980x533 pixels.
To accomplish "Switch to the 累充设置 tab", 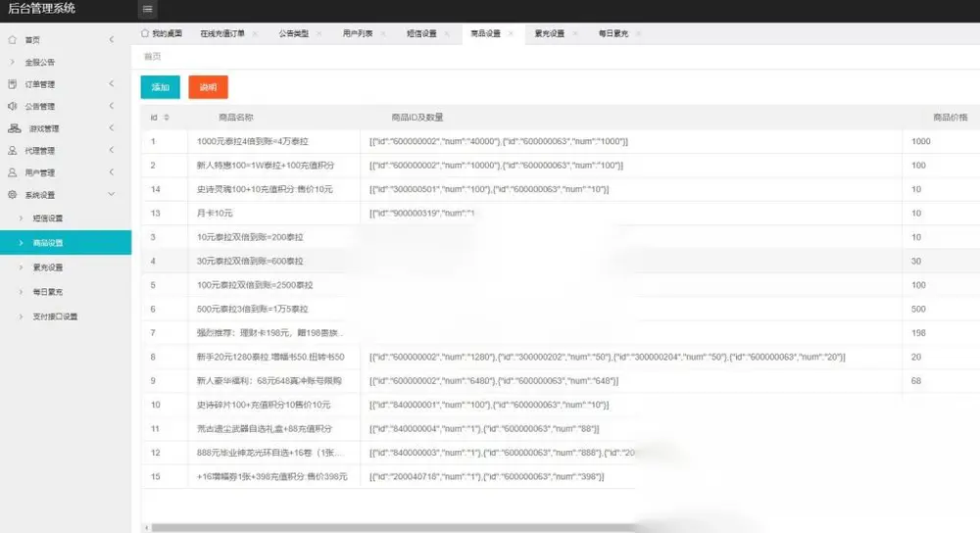I will point(550,33).
